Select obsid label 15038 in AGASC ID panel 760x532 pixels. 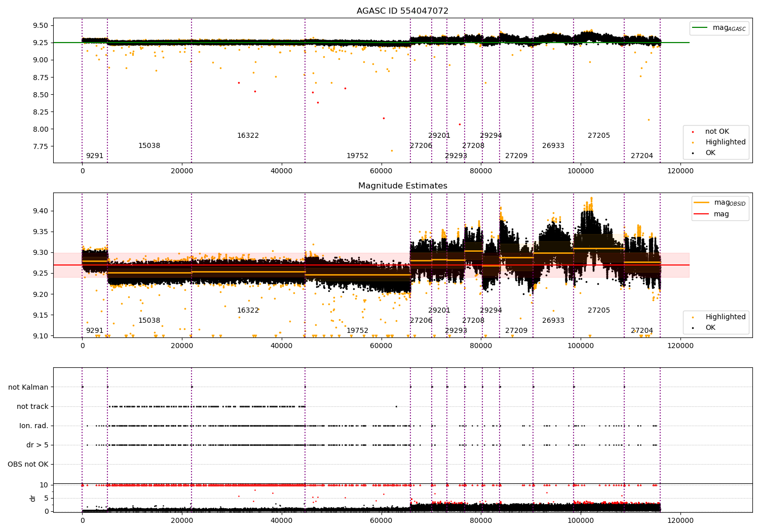pos(149,146)
